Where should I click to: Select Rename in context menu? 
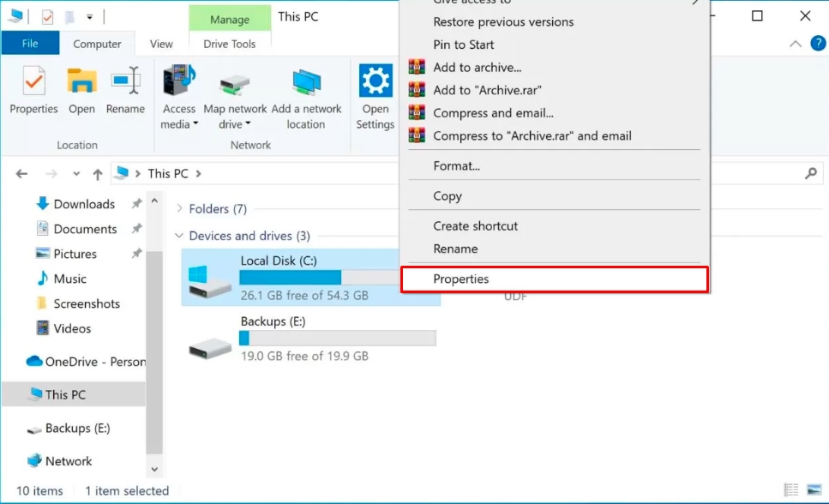tap(555, 249)
